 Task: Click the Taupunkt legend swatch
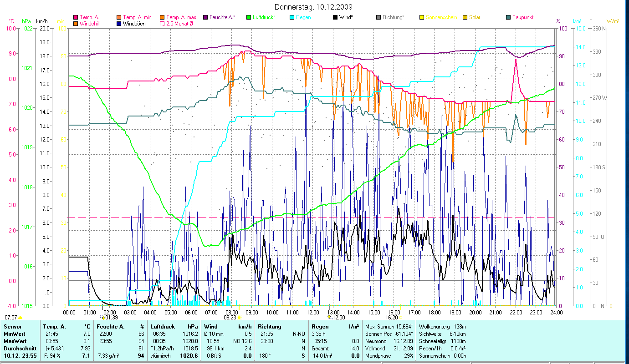click(508, 17)
